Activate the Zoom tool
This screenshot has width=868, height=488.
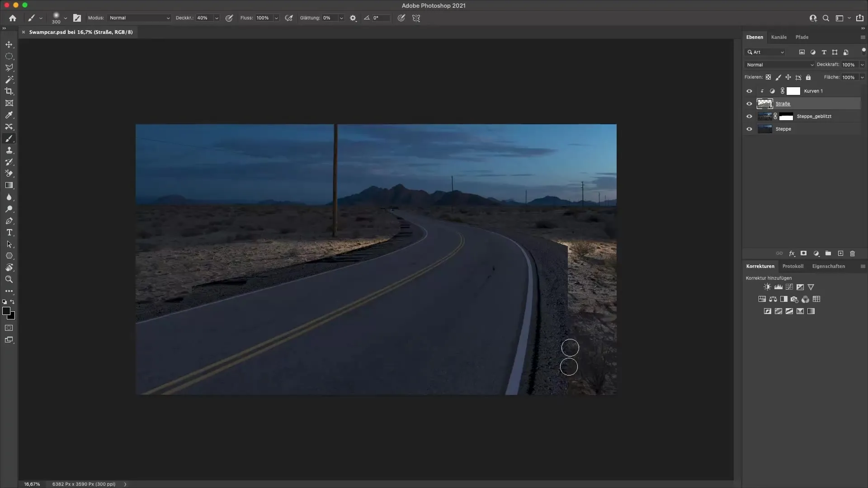click(9, 279)
